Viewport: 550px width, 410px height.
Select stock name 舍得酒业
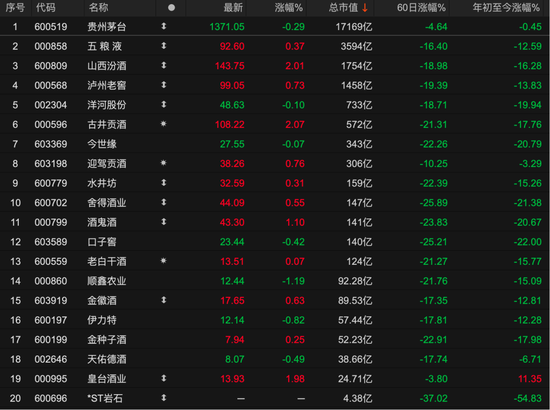pos(107,203)
